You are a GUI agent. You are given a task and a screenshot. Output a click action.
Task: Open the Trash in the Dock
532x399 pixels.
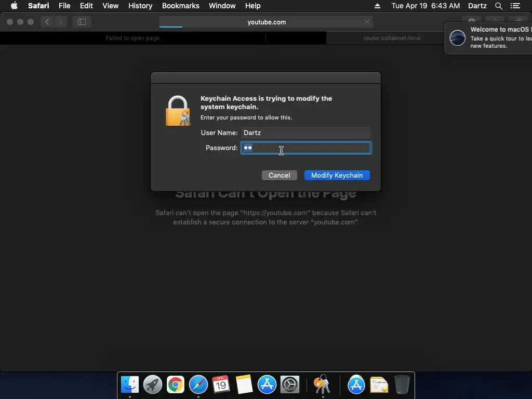point(402,385)
